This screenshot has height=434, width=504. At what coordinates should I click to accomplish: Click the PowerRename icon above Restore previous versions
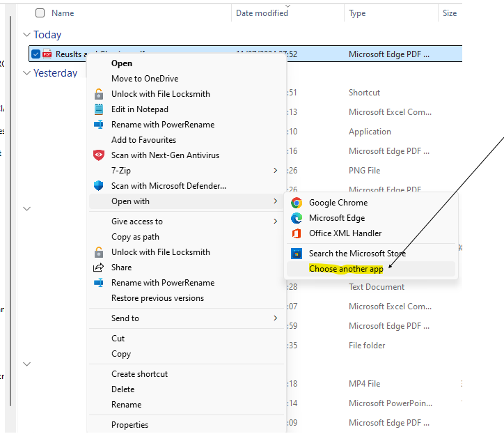point(99,282)
